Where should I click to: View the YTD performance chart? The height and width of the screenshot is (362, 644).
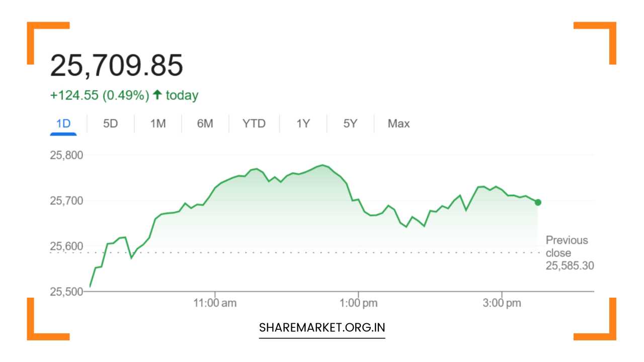tap(254, 124)
